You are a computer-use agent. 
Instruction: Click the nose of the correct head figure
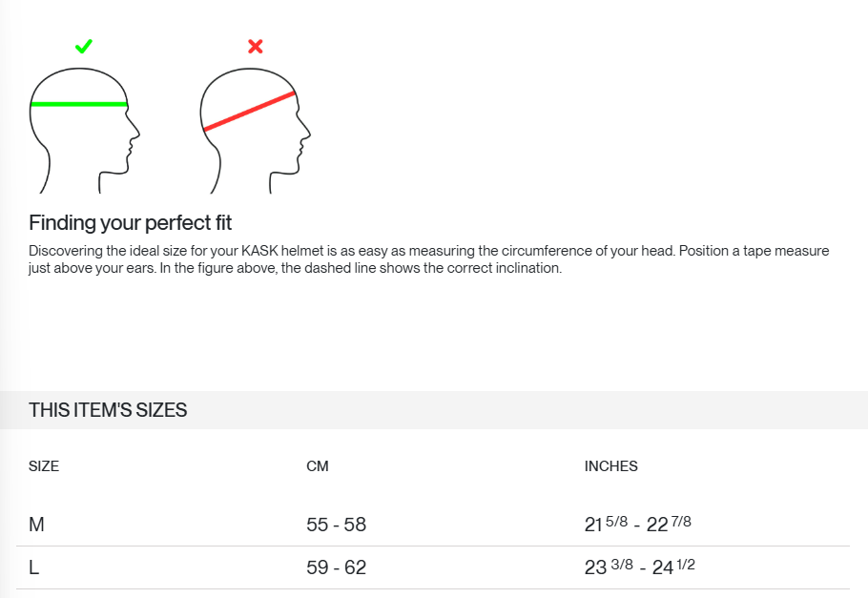[135, 132]
